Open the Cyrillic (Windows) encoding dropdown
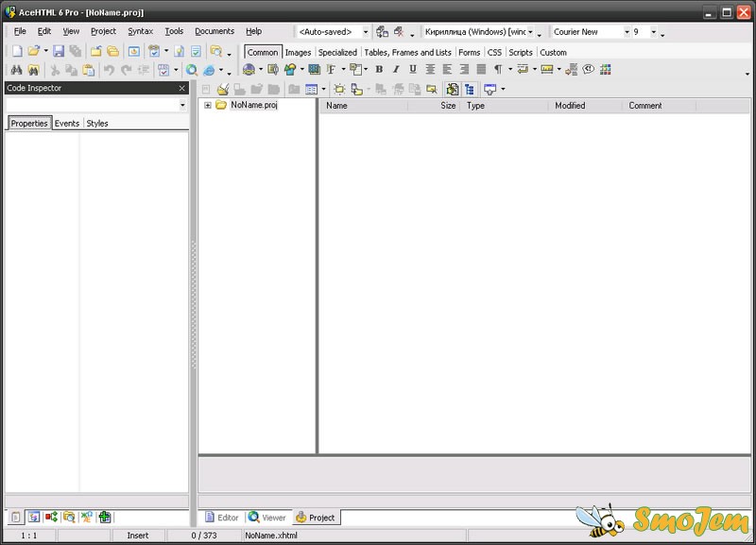This screenshot has width=756, height=545. [x=530, y=32]
